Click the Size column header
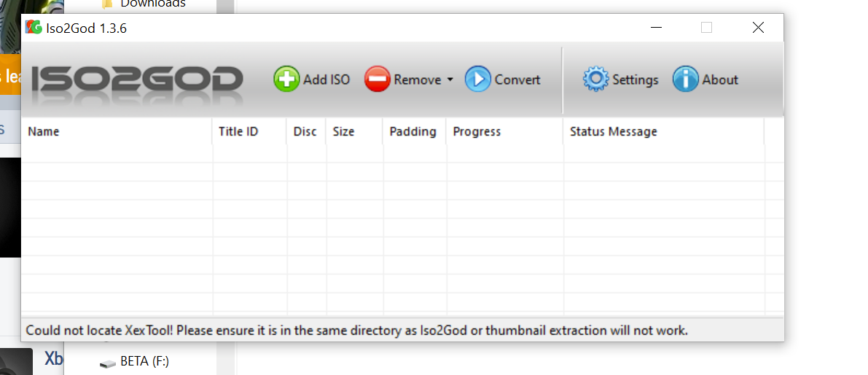The width and height of the screenshot is (868, 375). (x=355, y=131)
